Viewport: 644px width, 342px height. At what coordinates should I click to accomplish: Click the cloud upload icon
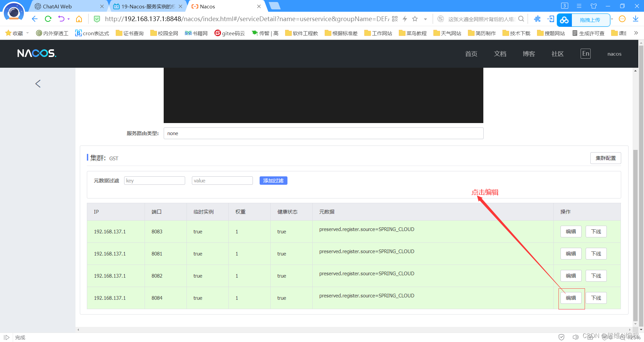(x=564, y=20)
